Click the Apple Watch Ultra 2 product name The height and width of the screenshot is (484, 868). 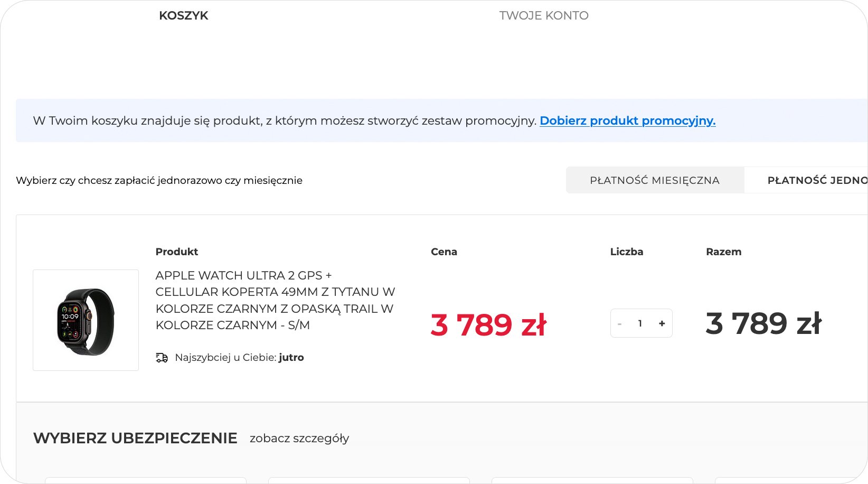(275, 300)
